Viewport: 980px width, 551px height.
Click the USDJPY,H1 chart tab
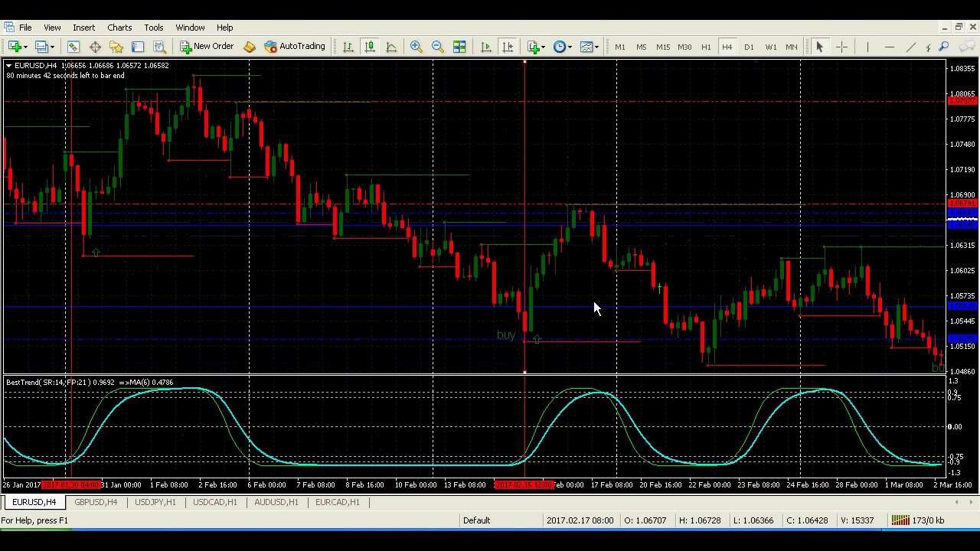[x=155, y=502]
